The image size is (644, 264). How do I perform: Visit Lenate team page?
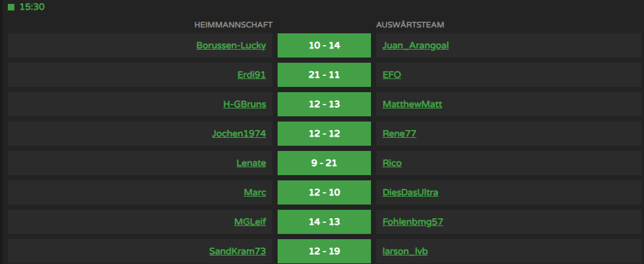251,163
